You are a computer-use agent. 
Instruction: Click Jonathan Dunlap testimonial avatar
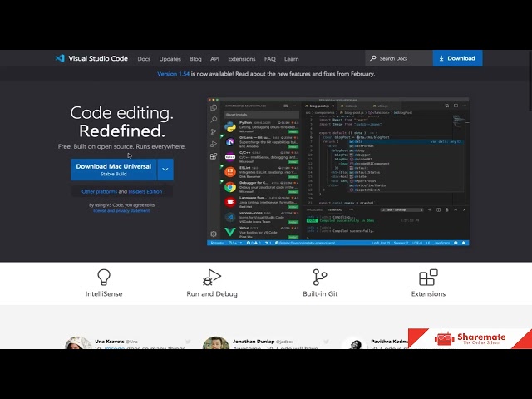pos(216,342)
